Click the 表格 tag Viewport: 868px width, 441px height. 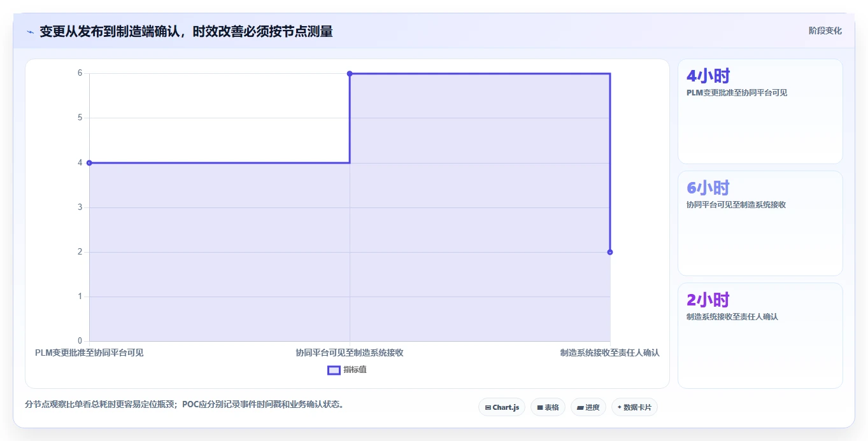tap(548, 407)
